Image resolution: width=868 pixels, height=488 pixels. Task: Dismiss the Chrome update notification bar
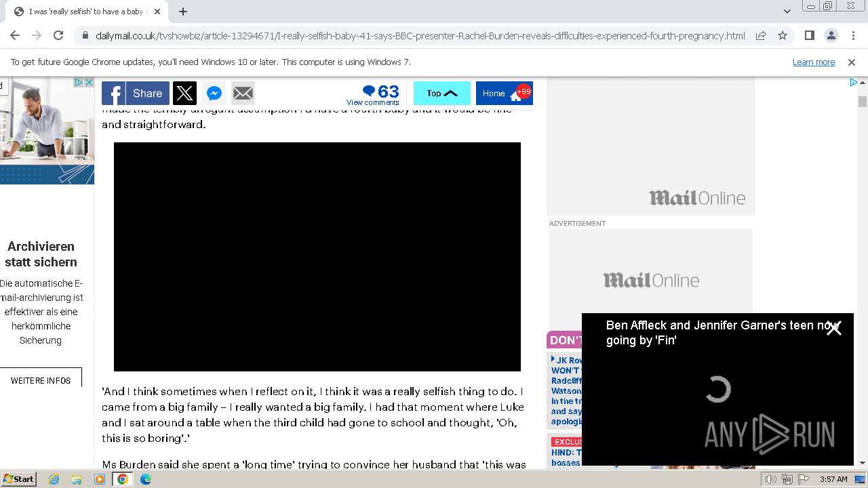pyautogui.click(x=852, y=62)
